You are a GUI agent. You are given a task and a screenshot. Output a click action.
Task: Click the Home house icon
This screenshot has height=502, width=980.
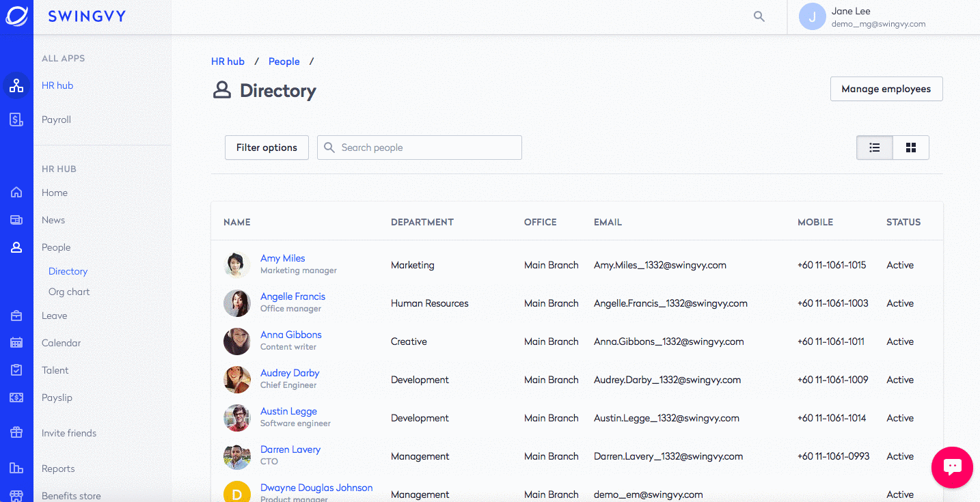point(16,193)
